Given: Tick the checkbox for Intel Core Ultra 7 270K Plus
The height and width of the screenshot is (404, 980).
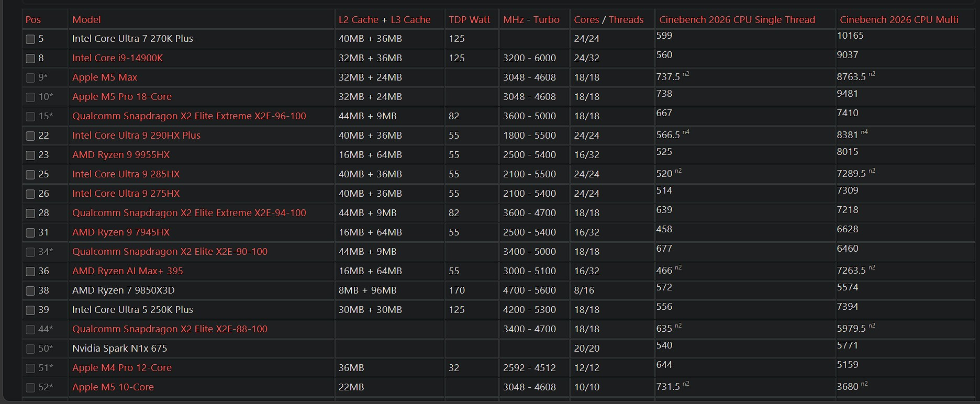Looking at the screenshot, I should pyautogui.click(x=30, y=39).
